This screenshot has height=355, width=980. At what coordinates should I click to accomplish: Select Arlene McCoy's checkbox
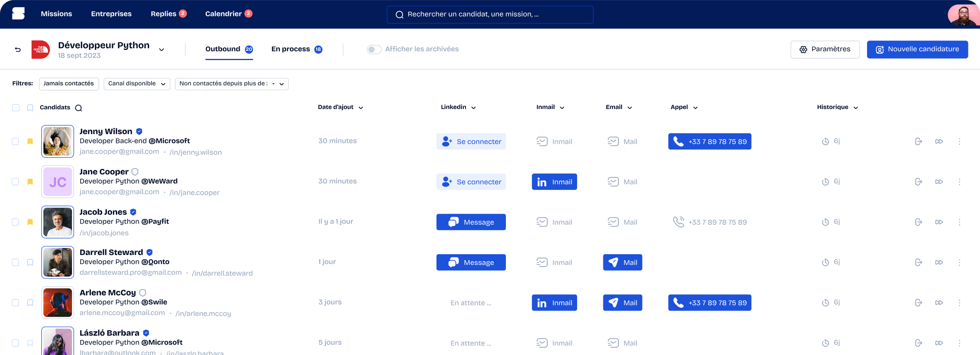click(16, 303)
